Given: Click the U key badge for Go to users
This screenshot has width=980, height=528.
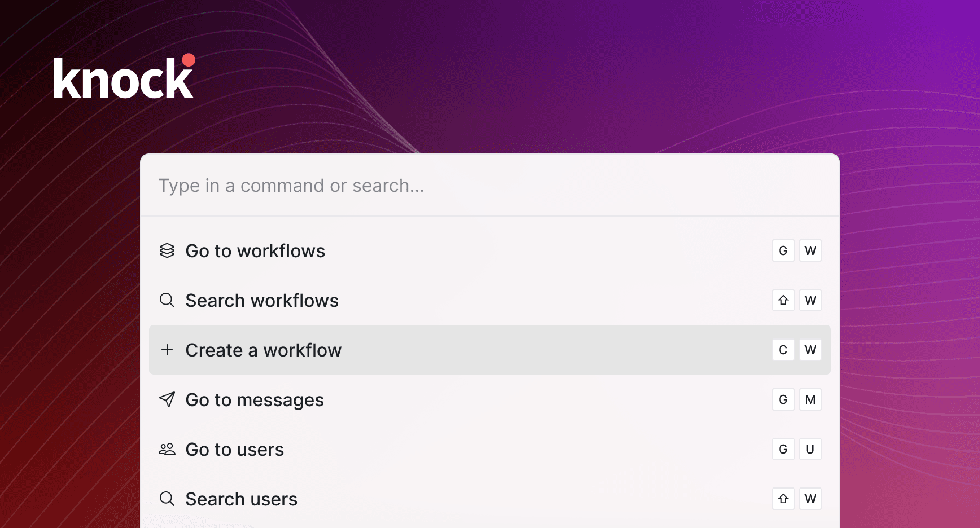Looking at the screenshot, I should click(810, 449).
